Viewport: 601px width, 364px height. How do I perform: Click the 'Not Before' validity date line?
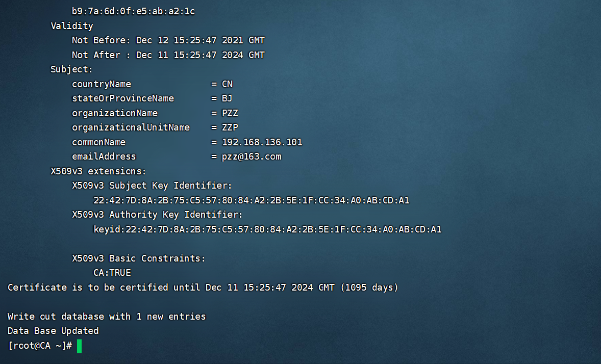[x=168, y=40]
